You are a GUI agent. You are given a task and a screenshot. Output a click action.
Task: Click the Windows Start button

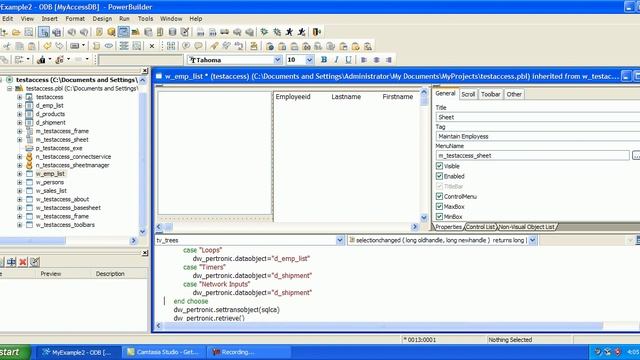tap(12, 352)
